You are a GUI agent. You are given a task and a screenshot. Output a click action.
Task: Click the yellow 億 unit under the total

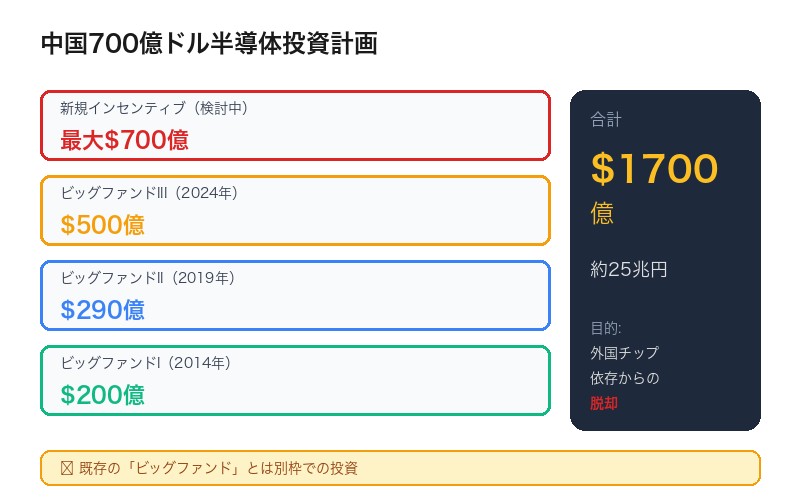point(602,213)
